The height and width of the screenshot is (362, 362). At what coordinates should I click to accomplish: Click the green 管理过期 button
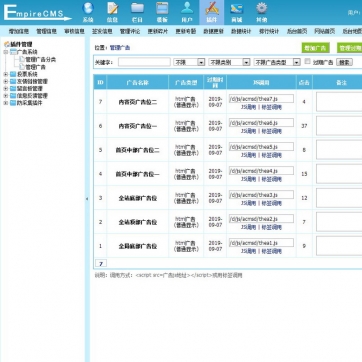pyautogui.click(x=349, y=48)
